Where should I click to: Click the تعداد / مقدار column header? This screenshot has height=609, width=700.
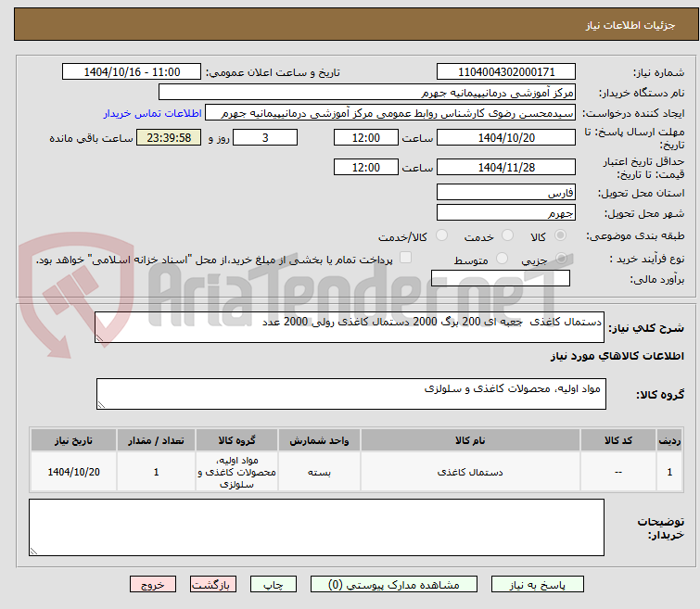pos(157,440)
